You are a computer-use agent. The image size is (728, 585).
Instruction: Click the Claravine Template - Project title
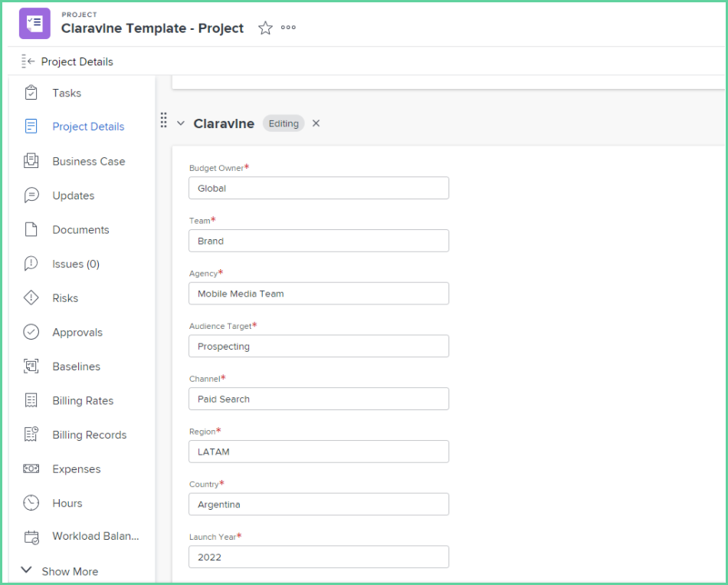152,28
